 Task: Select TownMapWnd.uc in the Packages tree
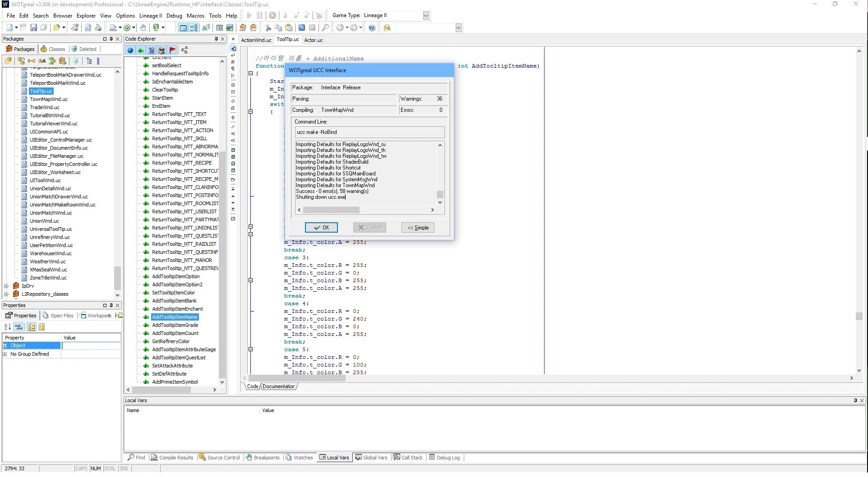(49, 99)
